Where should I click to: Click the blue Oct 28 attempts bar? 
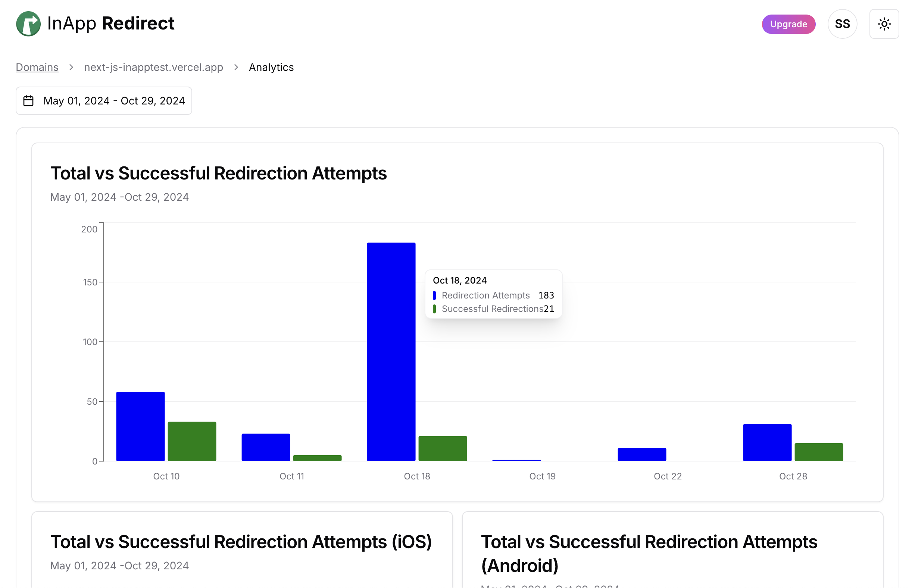(767, 442)
